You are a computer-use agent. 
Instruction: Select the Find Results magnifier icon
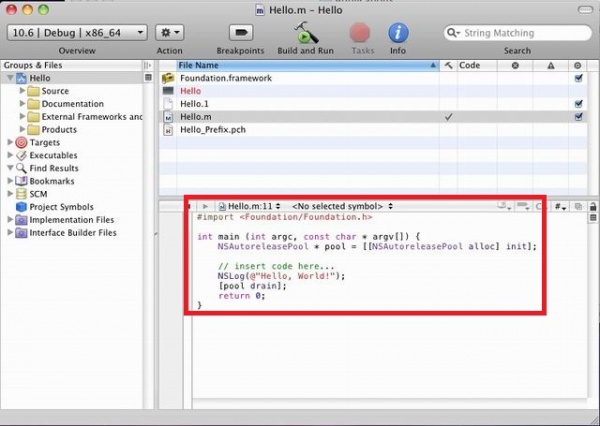pos(21,168)
